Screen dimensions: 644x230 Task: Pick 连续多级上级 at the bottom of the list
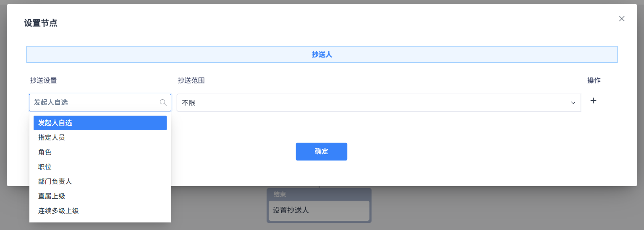pyautogui.click(x=100, y=211)
